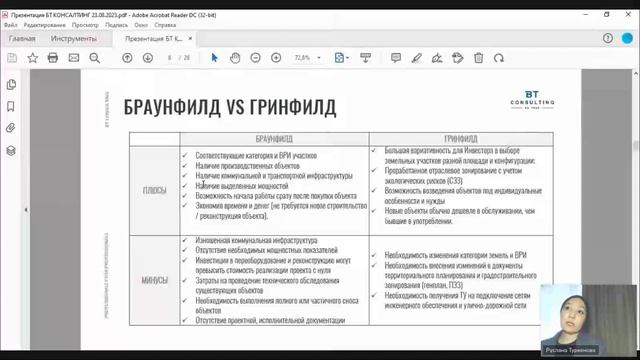Open the Bookmarks panel in sidebar
The image size is (640, 360).
(11, 107)
